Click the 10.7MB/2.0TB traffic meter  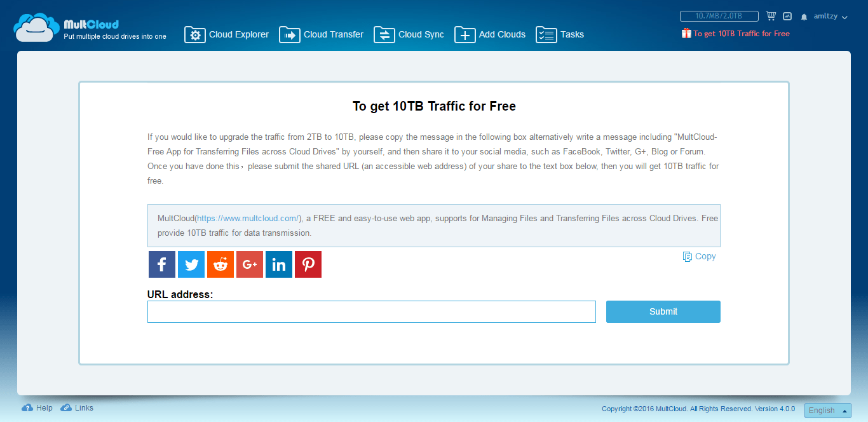pyautogui.click(x=719, y=15)
